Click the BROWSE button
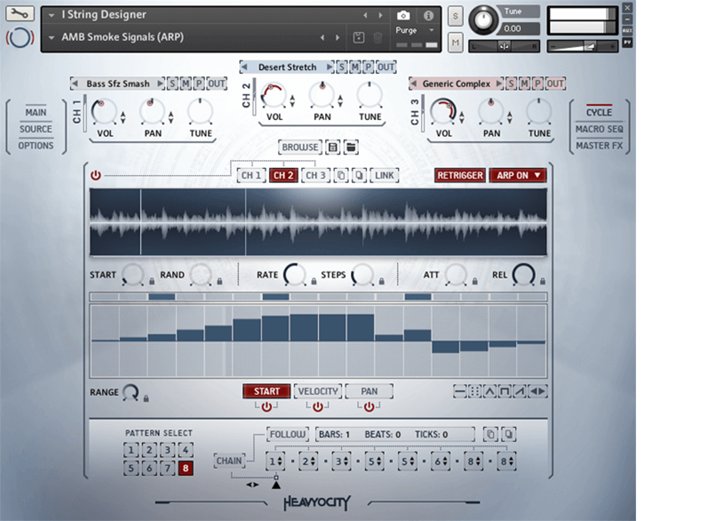 tap(300, 147)
